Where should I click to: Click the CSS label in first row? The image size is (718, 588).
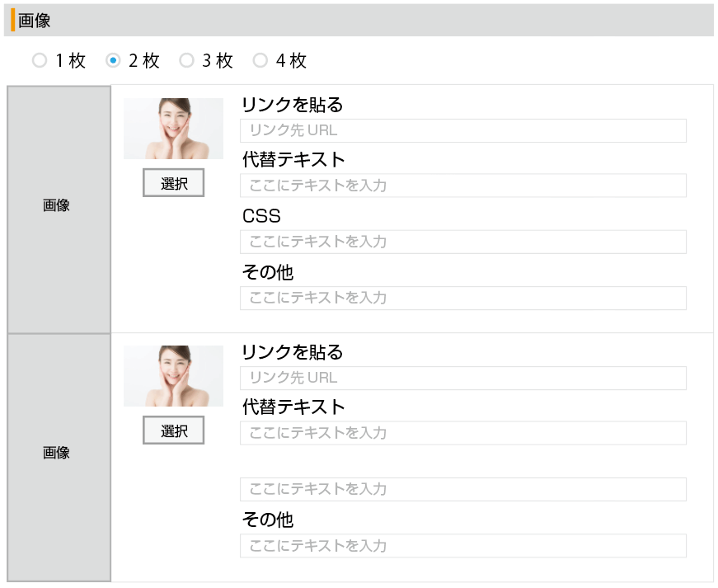261,216
